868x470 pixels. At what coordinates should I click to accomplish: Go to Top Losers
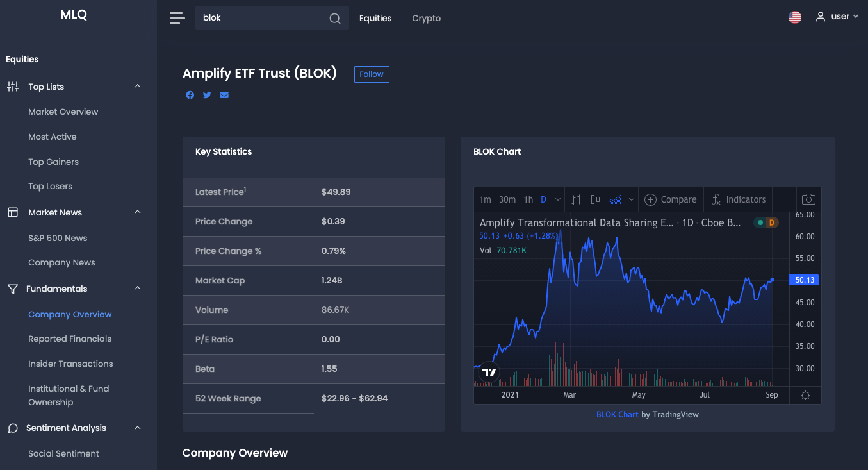point(51,187)
